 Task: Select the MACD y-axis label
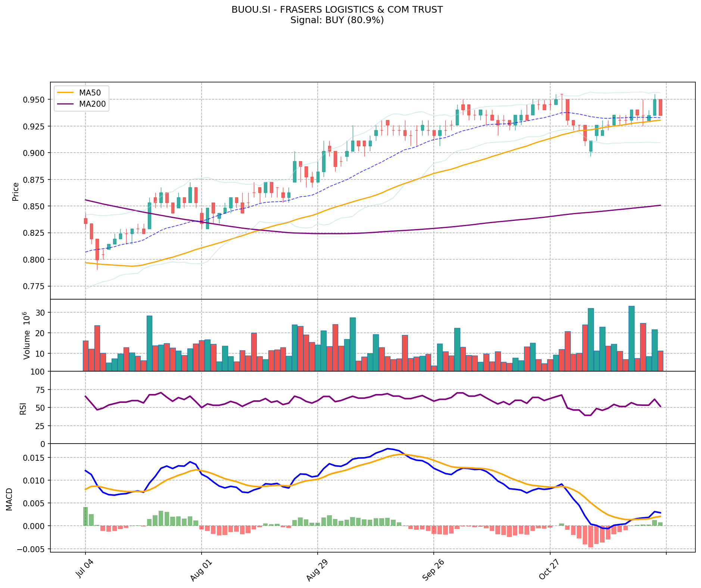click(9, 499)
